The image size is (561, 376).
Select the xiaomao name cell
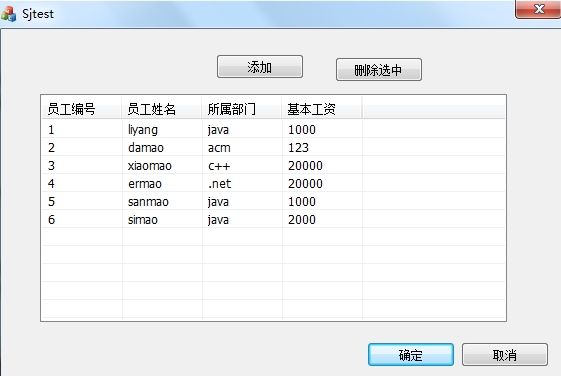click(162, 165)
